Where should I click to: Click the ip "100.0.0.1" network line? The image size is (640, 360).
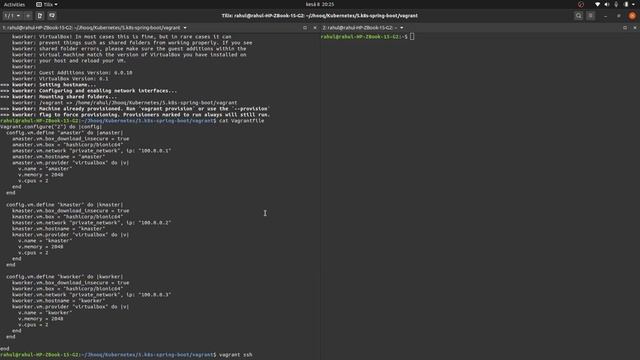[91, 151]
